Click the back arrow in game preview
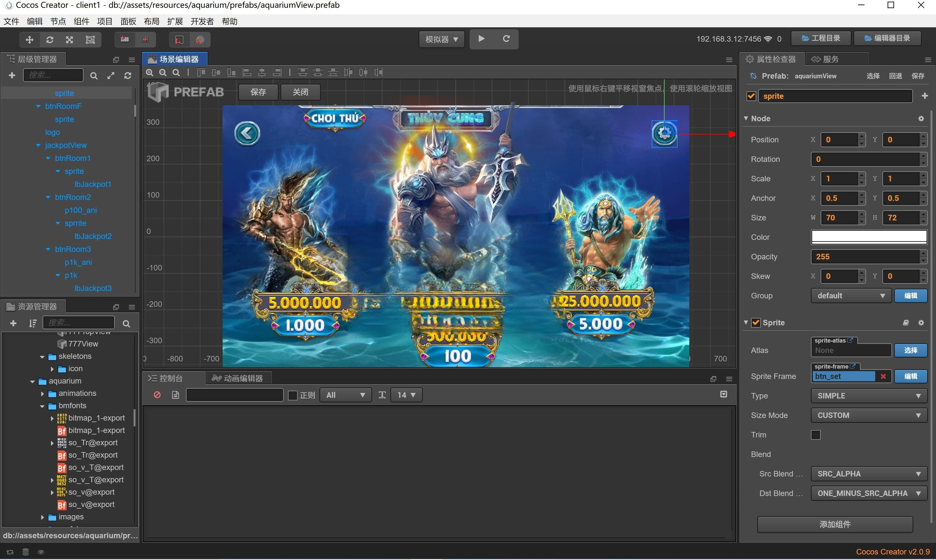Screen dimensions: 936x560 tap(247, 133)
